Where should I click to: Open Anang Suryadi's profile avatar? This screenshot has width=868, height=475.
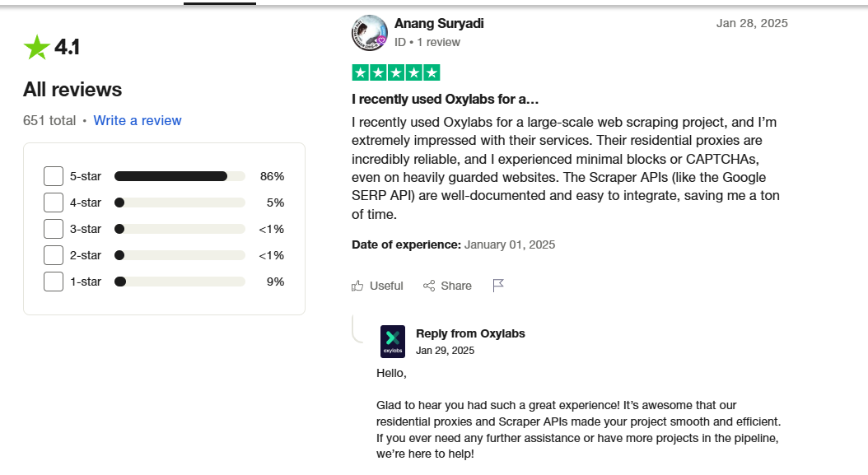tap(369, 33)
